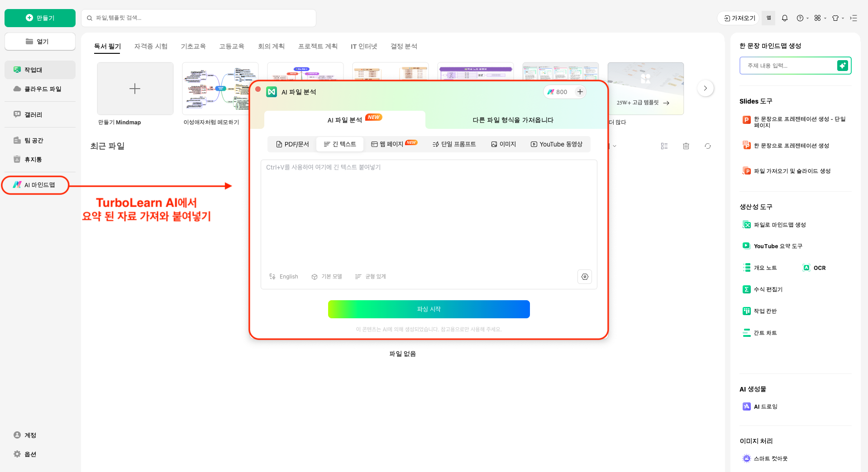This screenshot has height=472, width=868.
Task: Click the notification bell icon
Action: point(785,18)
